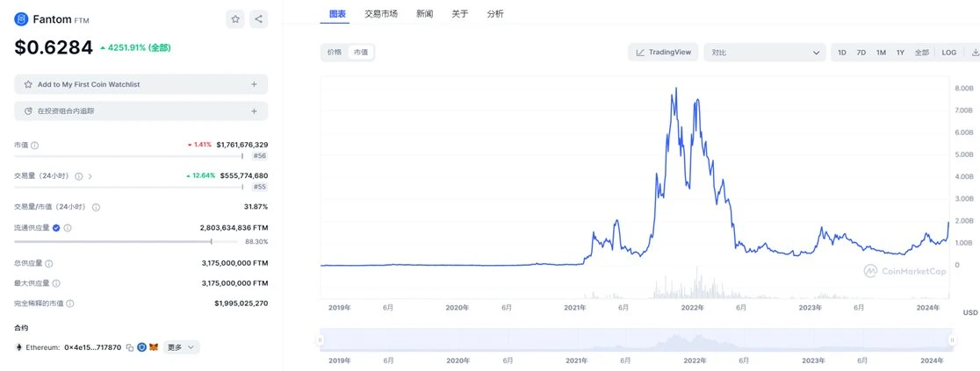Click the star favorite icon beside Fantom
This screenshot has height=371, width=980.
234,18
